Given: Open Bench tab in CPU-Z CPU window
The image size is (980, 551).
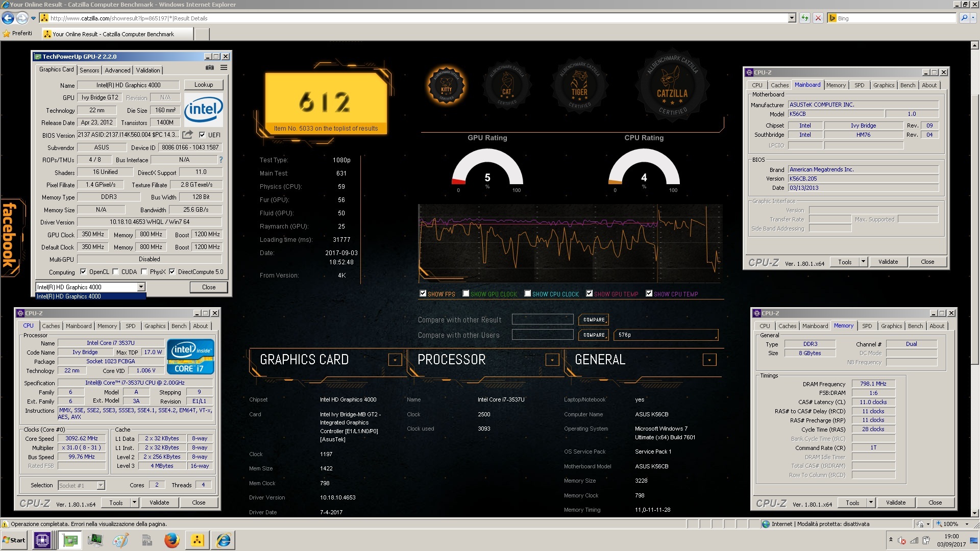Looking at the screenshot, I should coord(179,326).
